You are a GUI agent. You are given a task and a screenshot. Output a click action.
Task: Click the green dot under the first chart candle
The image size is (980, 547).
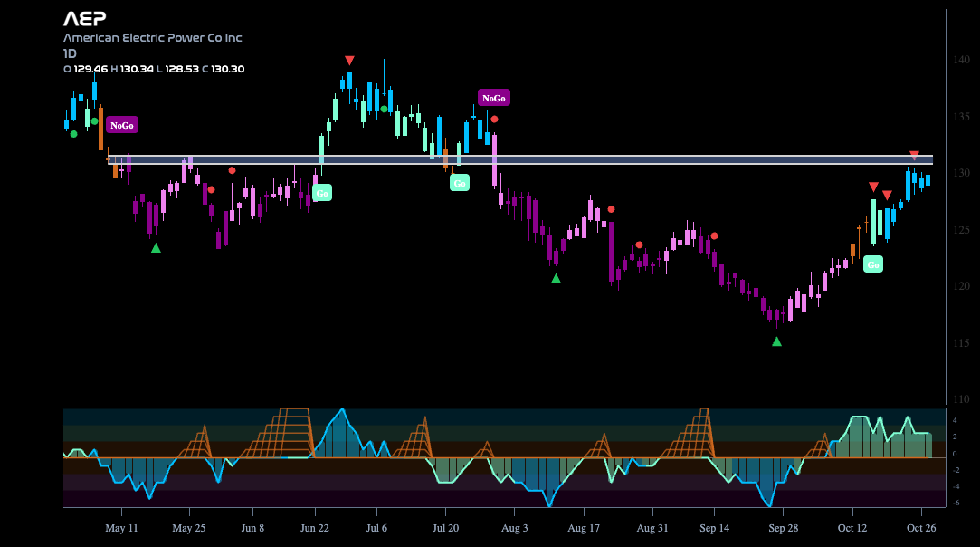74,134
